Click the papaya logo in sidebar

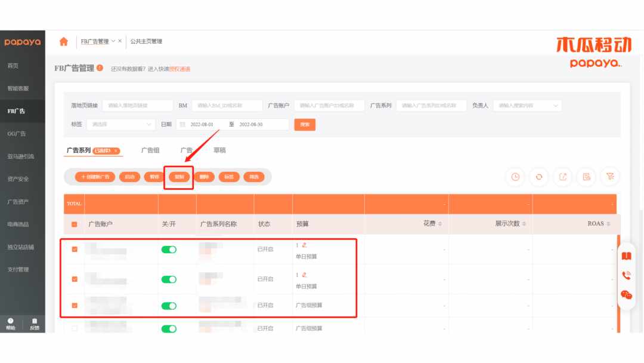click(23, 42)
